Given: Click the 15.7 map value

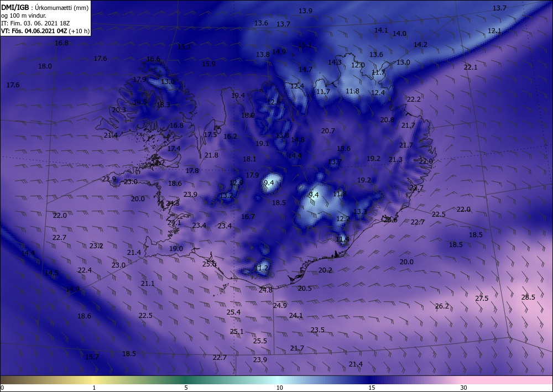Looking at the screenshot, I should pos(92,357).
